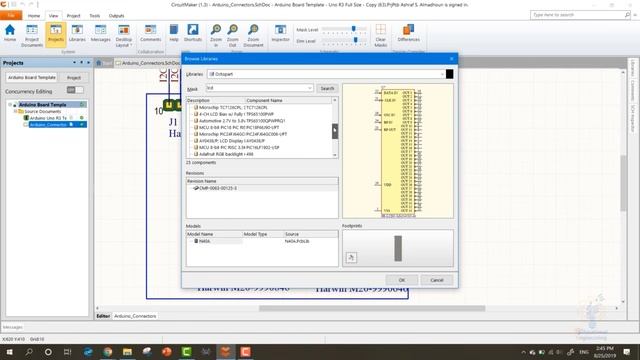640x360 pixels.
Task: Open PowerPoint from the taskbar
Action: click(x=167, y=351)
